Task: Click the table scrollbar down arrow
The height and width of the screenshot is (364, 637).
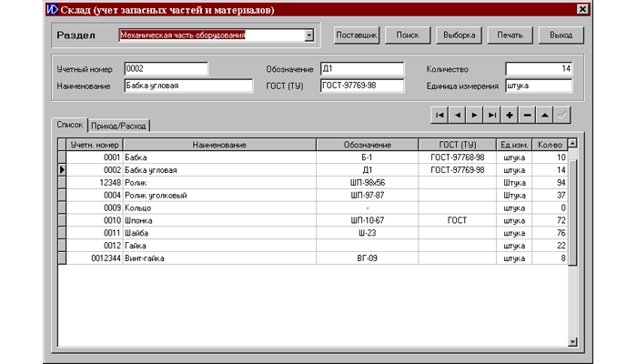Action: point(572,342)
